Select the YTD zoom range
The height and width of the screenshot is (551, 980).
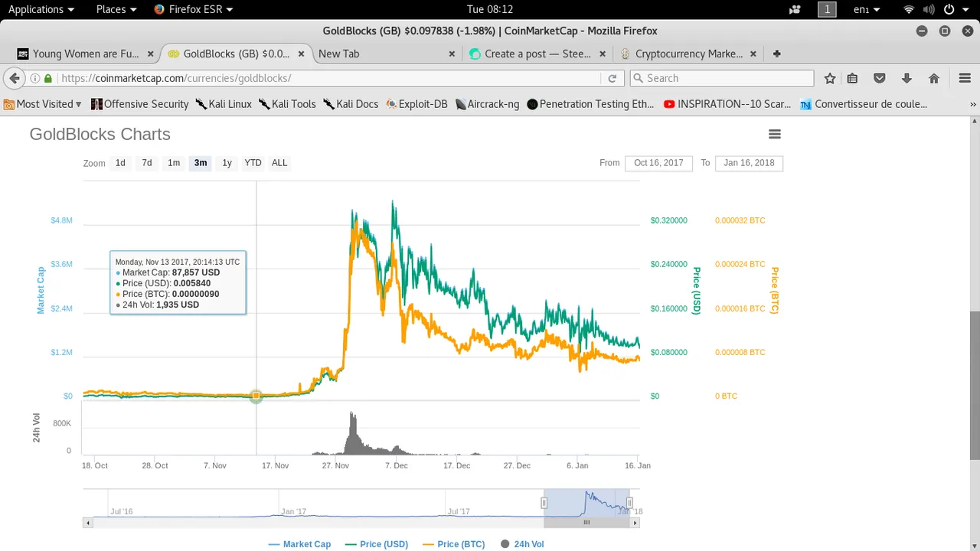pos(253,163)
